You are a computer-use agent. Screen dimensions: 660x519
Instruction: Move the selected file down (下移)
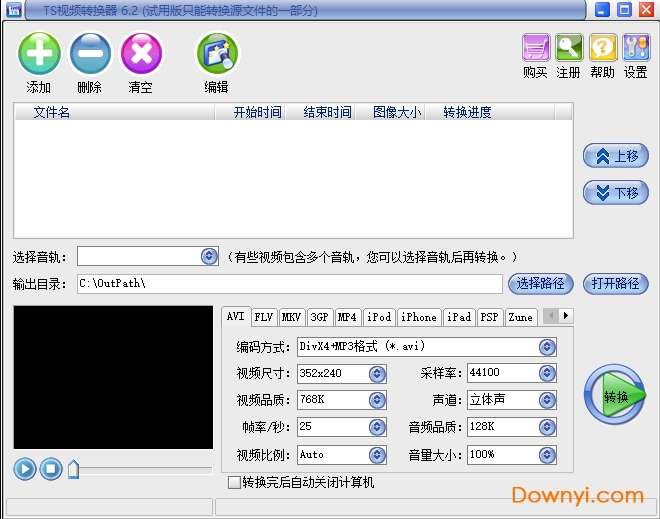[615, 192]
